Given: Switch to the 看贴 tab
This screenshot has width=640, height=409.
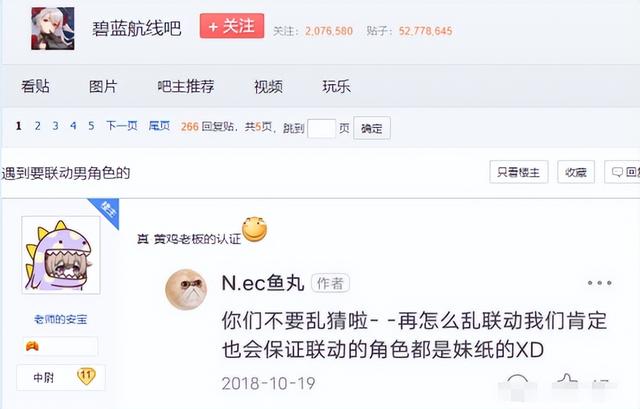Looking at the screenshot, I should click(x=36, y=86).
